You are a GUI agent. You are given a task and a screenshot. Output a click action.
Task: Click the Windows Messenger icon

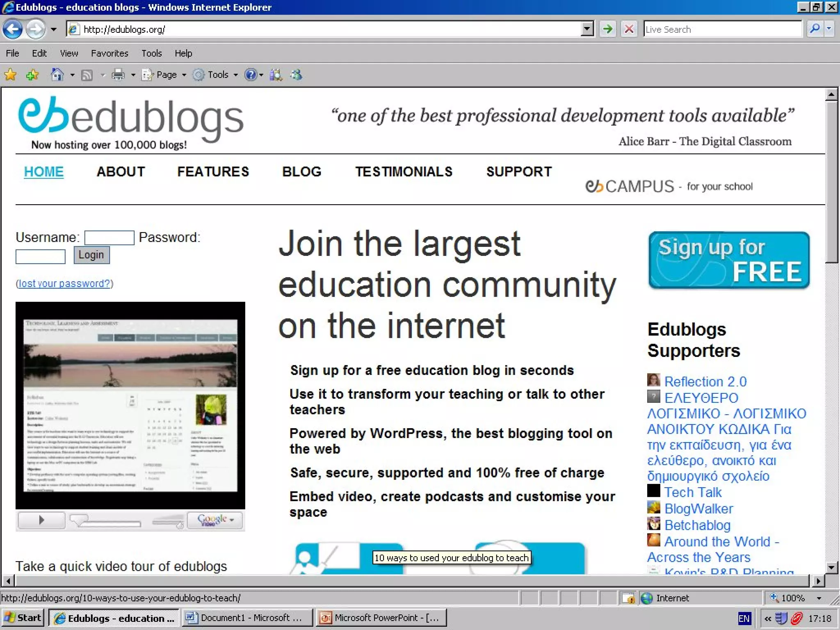296,75
